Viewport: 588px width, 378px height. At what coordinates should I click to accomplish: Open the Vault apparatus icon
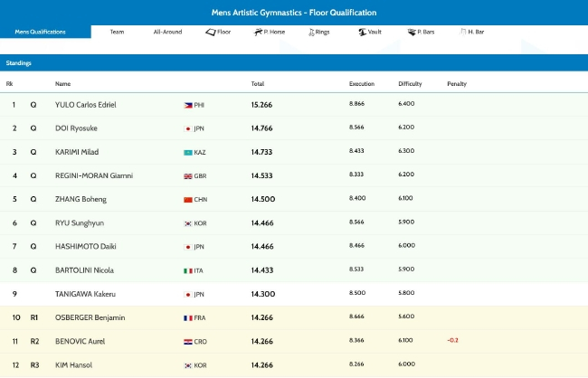[362, 32]
